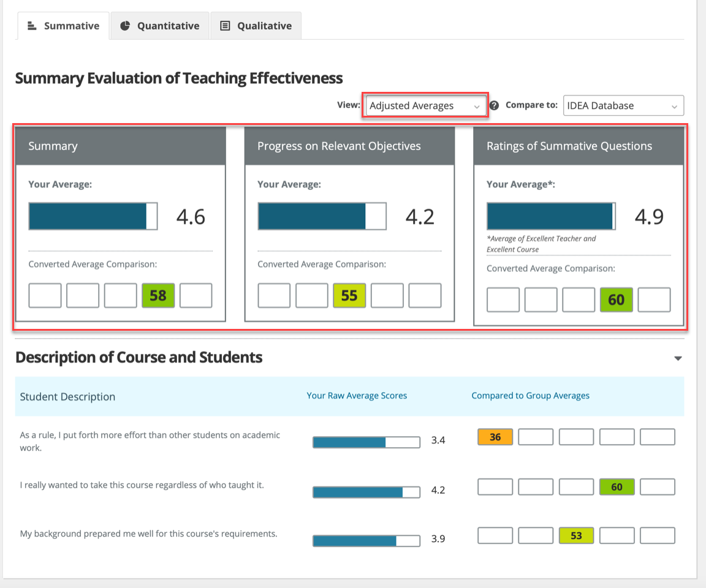Click the Student Description column header
Viewport: 706px width, 588px height.
67,396
